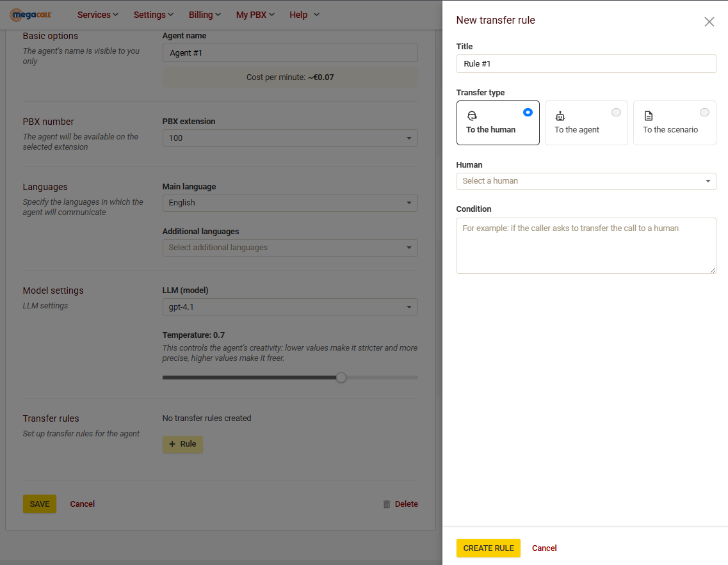Select the To the human radio button
Viewport: 728px width, 565px height.
point(528,112)
